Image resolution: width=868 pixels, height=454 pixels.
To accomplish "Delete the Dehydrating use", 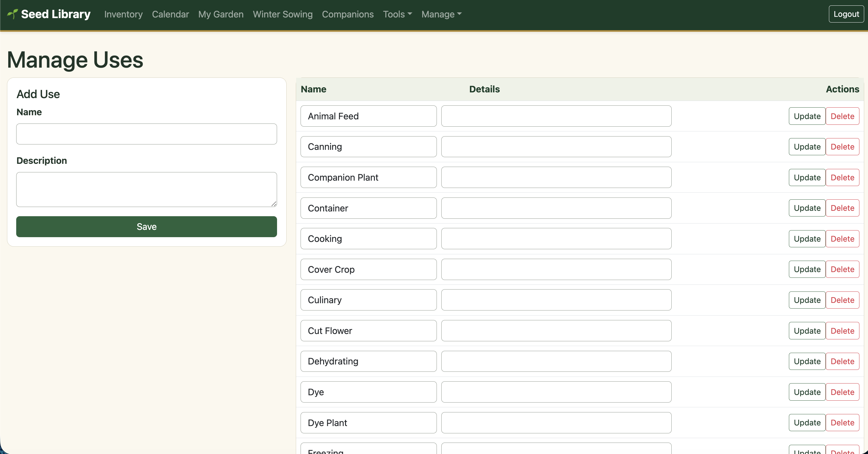I will tap(842, 361).
